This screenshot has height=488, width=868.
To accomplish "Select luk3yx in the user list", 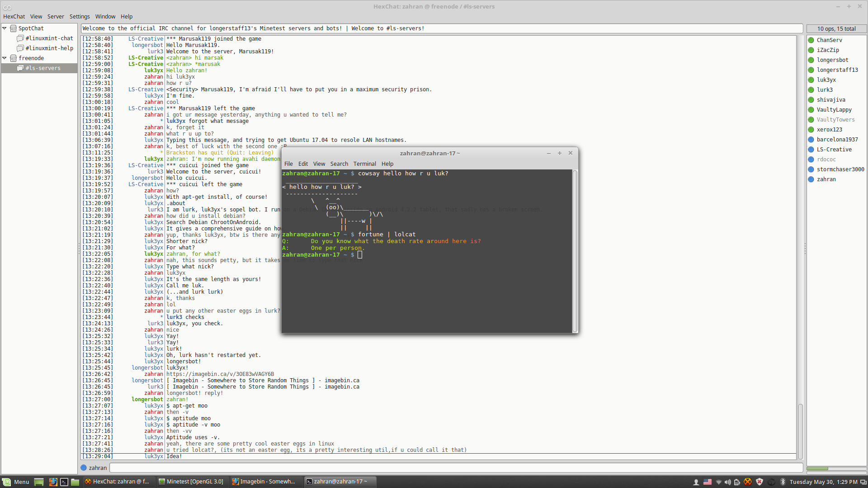I will (826, 80).
